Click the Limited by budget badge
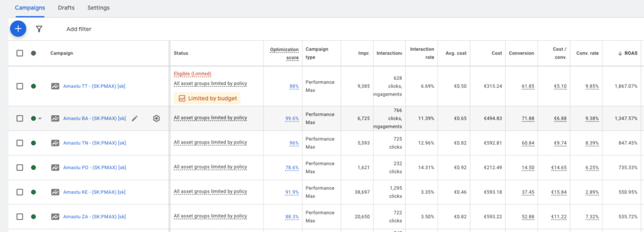The width and height of the screenshot is (644, 232). tap(207, 99)
